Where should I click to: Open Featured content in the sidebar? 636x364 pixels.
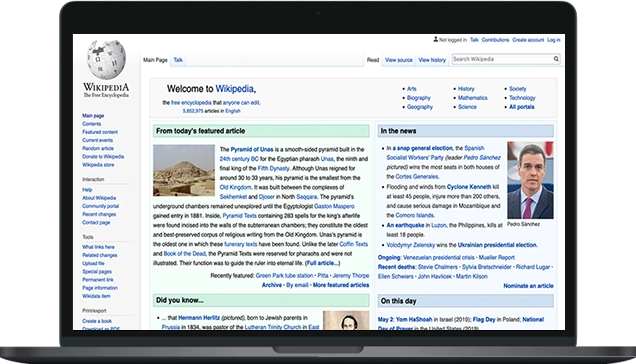point(100,132)
